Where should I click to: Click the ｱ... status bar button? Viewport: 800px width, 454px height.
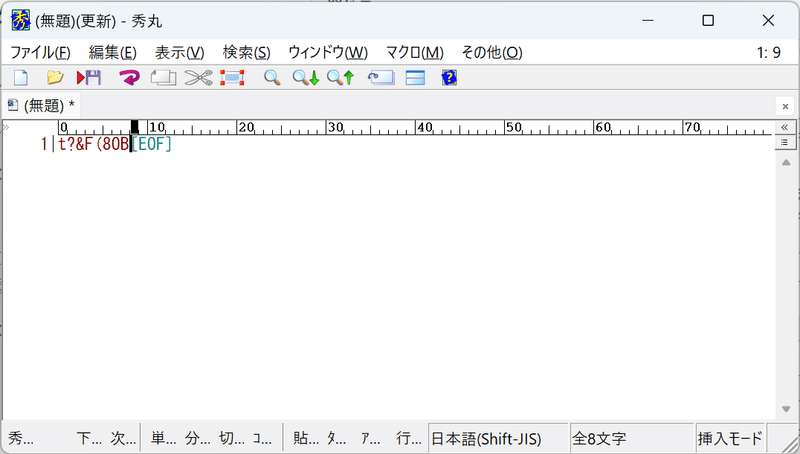pyautogui.click(x=370, y=438)
